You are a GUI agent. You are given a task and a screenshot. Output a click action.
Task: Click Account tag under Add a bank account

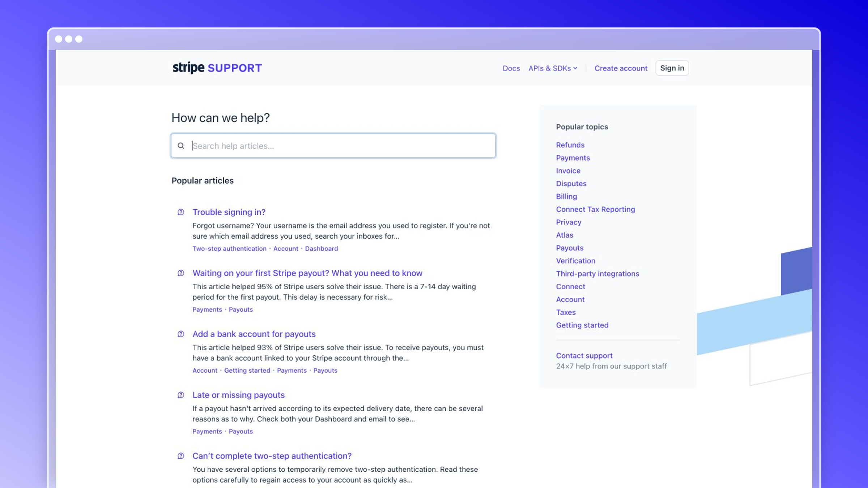click(205, 371)
